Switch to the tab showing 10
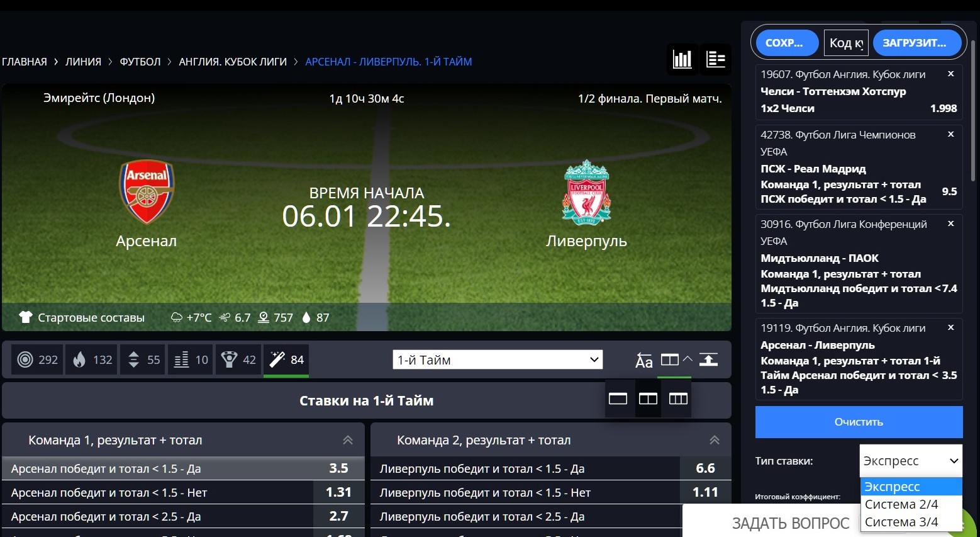 (x=191, y=359)
